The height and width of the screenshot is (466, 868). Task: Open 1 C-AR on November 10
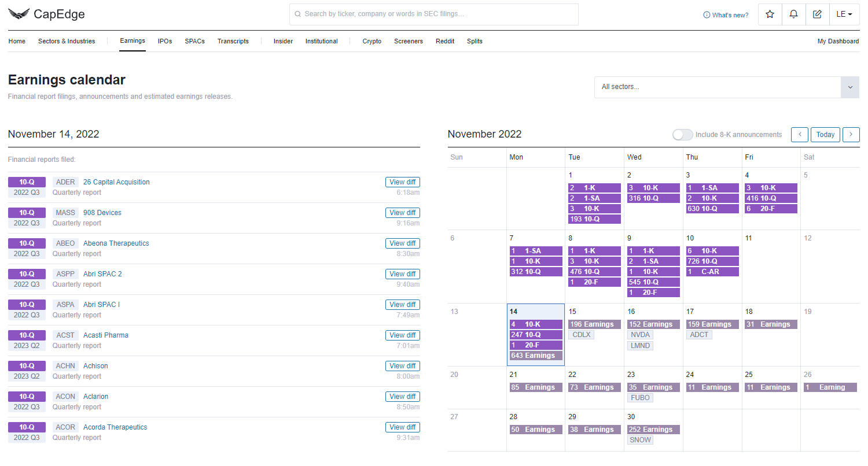coord(712,272)
